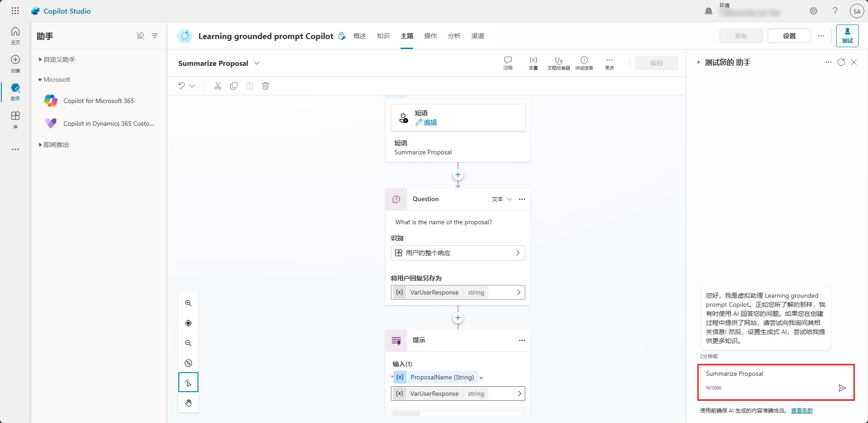Open the SA account avatar menu
This screenshot has width=868, height=423.
pos(857,11)
